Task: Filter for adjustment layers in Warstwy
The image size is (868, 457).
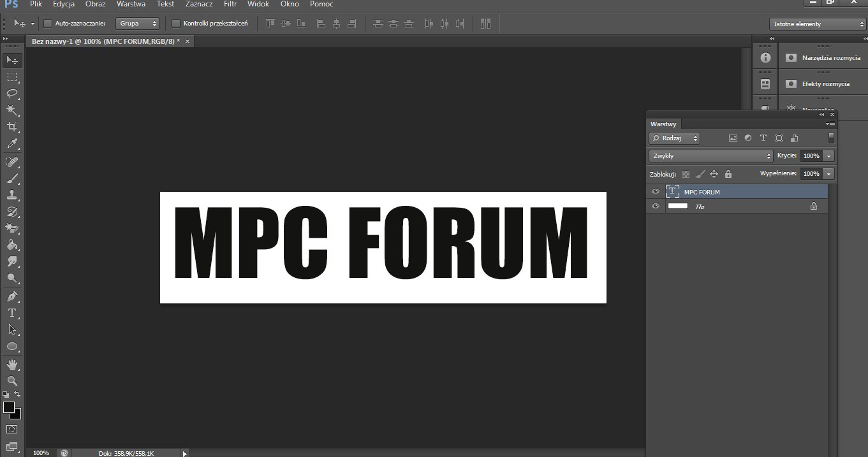Action: [748, 138]
